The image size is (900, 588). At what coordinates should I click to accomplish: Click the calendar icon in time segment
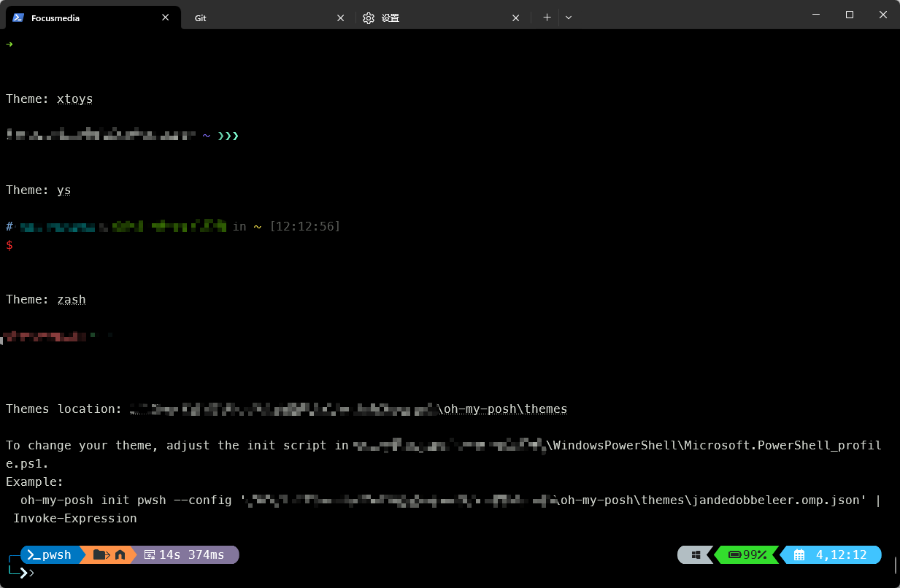[799, 555]
